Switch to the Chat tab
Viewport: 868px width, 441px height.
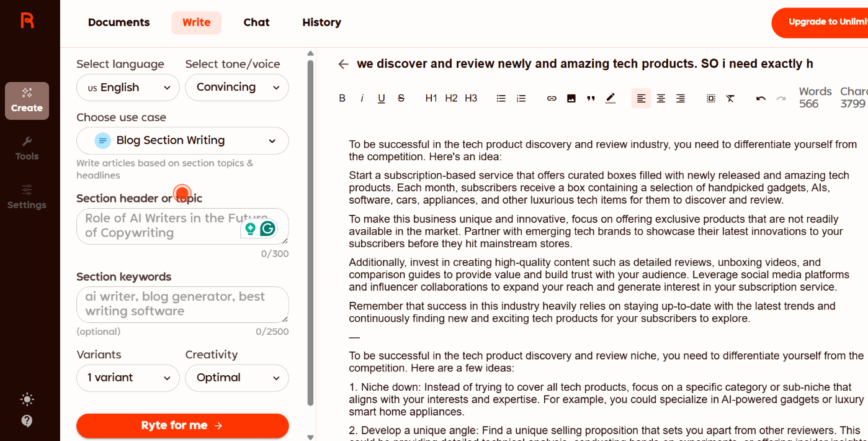pos(256,22)
